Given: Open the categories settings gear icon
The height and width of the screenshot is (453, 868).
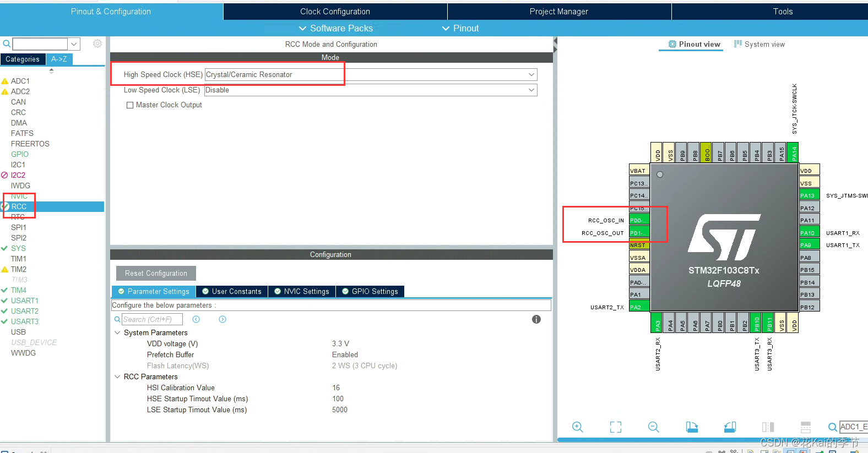Looking at the screenshot, I should click(97, 43).
